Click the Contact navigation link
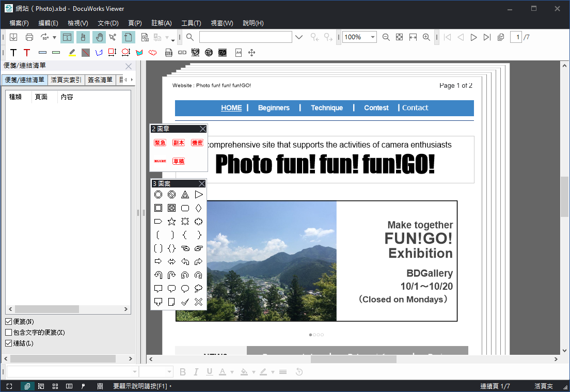Screen dimensions: 570x392 [x=415, y=107]
